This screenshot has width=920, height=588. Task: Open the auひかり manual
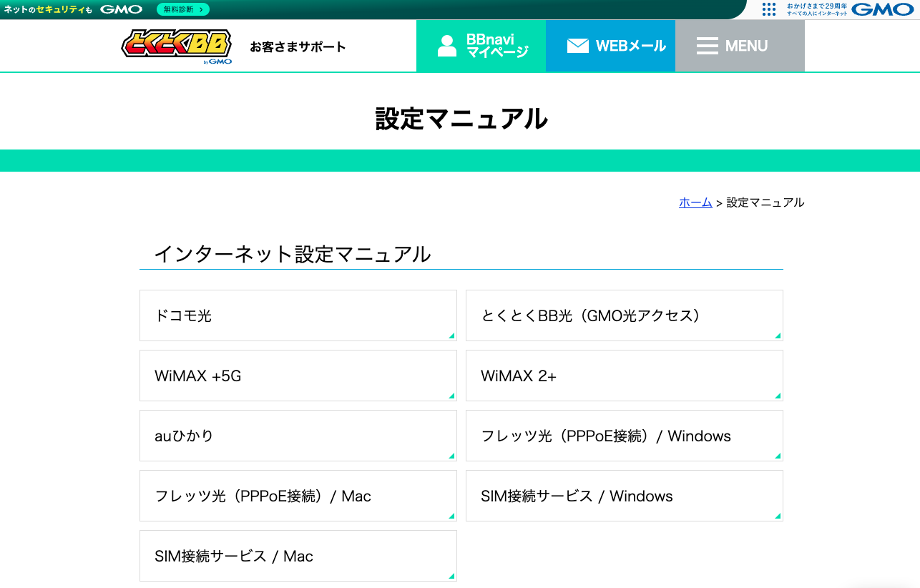(298, 436)
